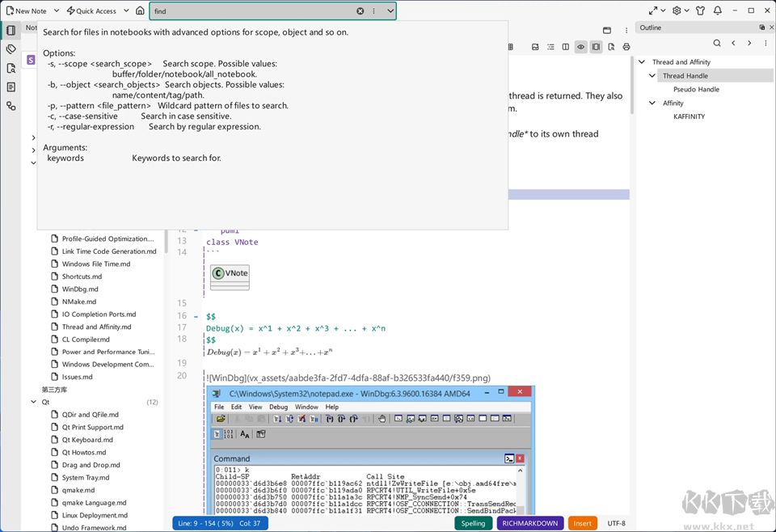The height and width of the screenshot is (532, 776).
Task: Collapse Thread and Affinity in Outline
Action: tap(642, 62)
